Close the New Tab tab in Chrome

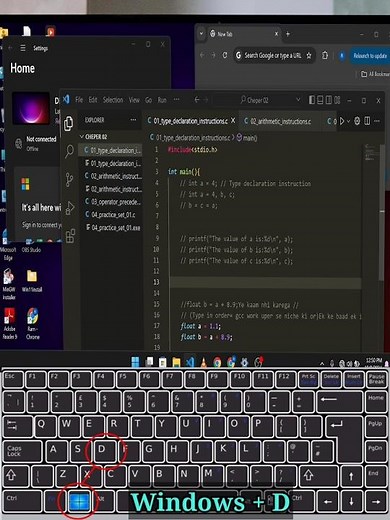tap(276, 34)
